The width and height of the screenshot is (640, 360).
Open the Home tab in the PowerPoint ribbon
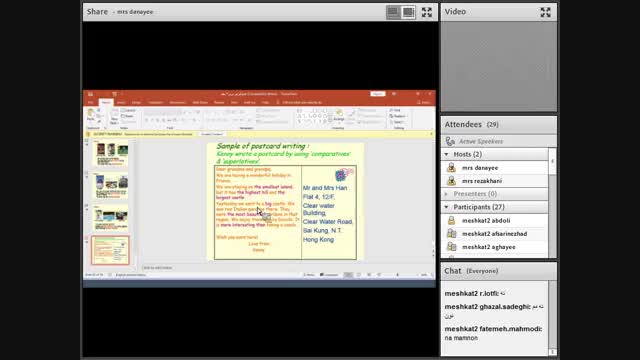[106, 102]
